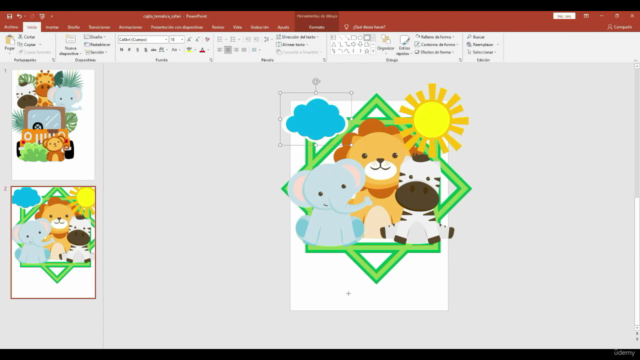
Task: Add a slide with Nueva diapositiva icon
Action: coord(70,39)
